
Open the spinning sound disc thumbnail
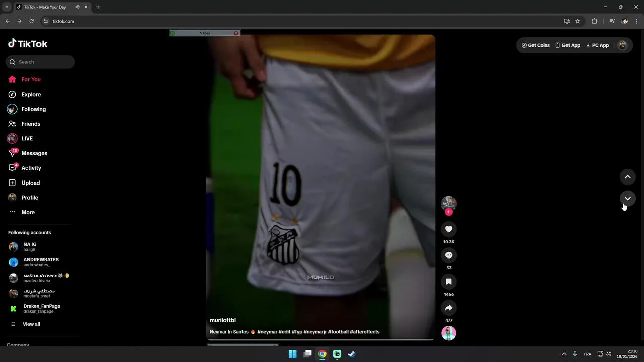click(449, 333)
